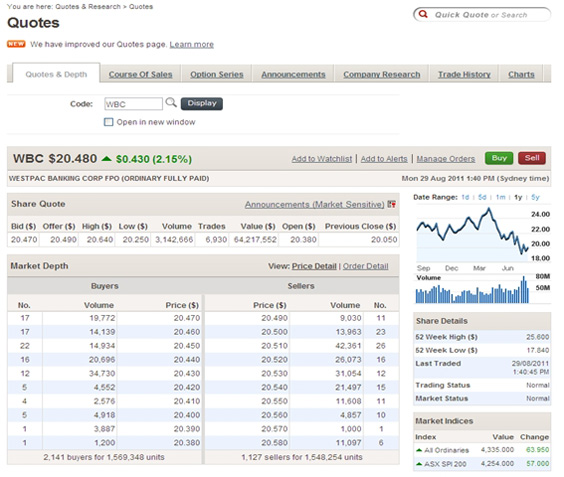Click the market sensitive announcements flag icon

coord(392,204)
